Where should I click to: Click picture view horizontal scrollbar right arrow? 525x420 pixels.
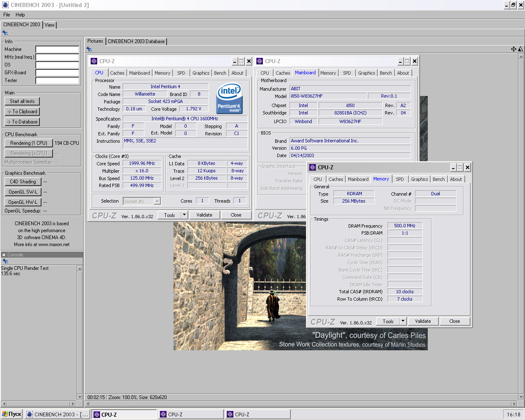514,404
